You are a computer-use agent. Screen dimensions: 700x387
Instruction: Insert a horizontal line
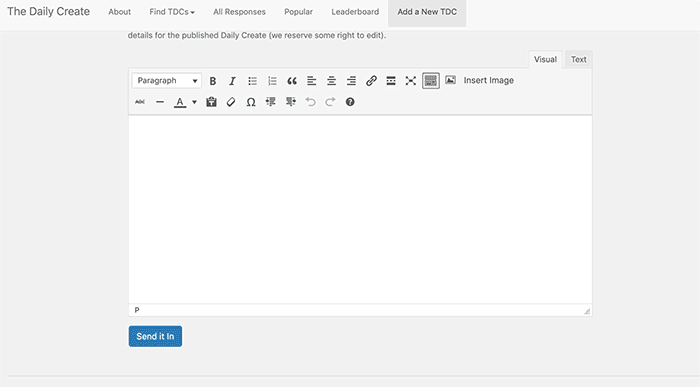160,102
